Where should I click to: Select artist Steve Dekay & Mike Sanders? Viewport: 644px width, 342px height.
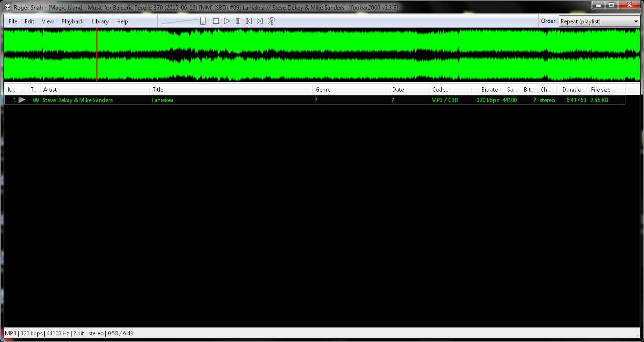pyautogui.click(x=78, y=100)
